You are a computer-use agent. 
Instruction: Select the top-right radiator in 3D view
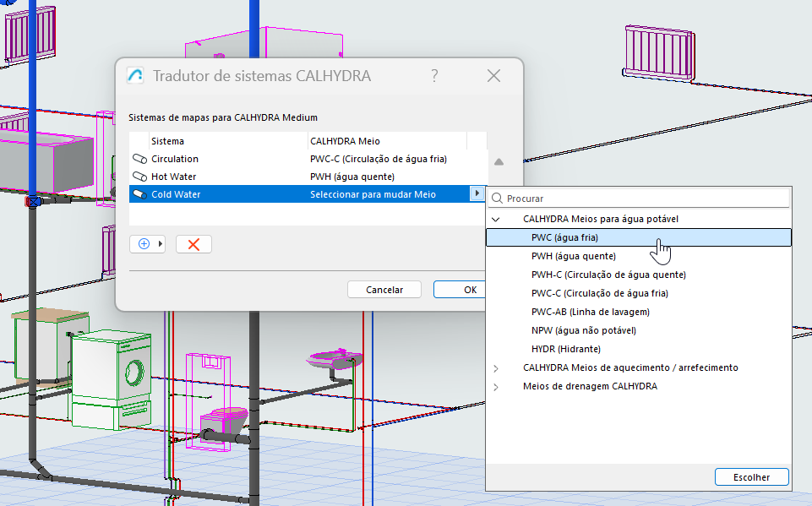tap(659, 53)
